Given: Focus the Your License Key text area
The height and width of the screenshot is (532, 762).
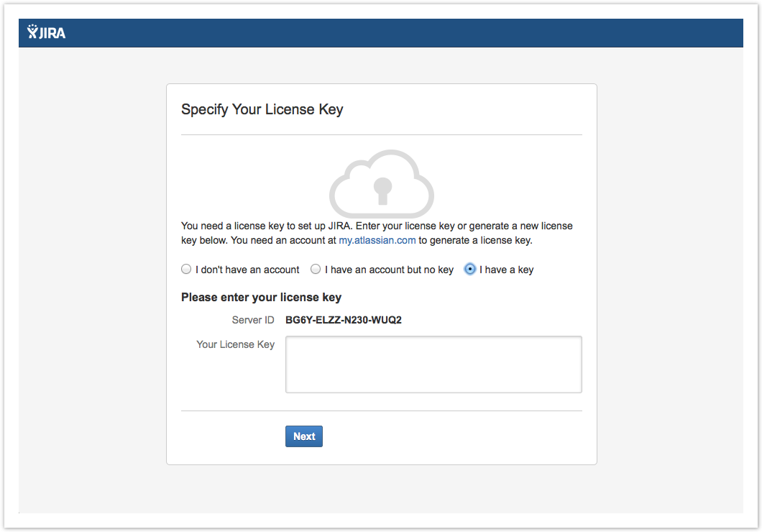Looking at the screenshot, I should 433,364.
